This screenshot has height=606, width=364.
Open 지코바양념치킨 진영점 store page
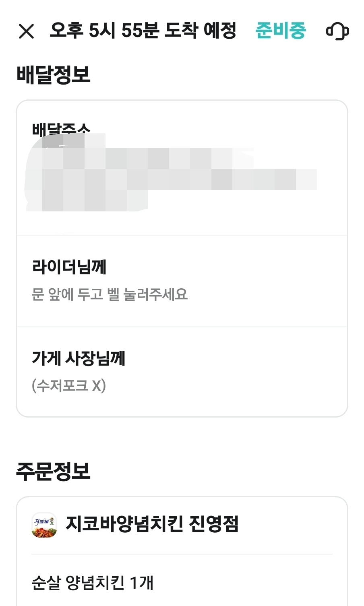(x=152, y=524)
